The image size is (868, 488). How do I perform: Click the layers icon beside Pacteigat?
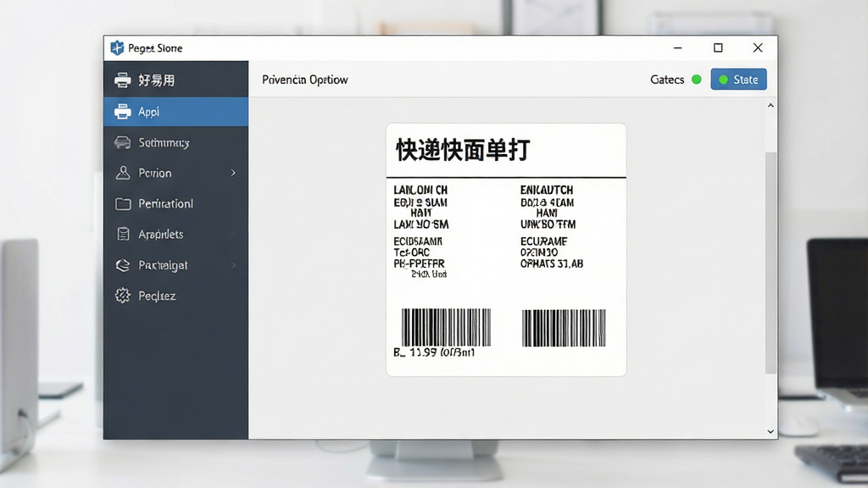[123, 265]
